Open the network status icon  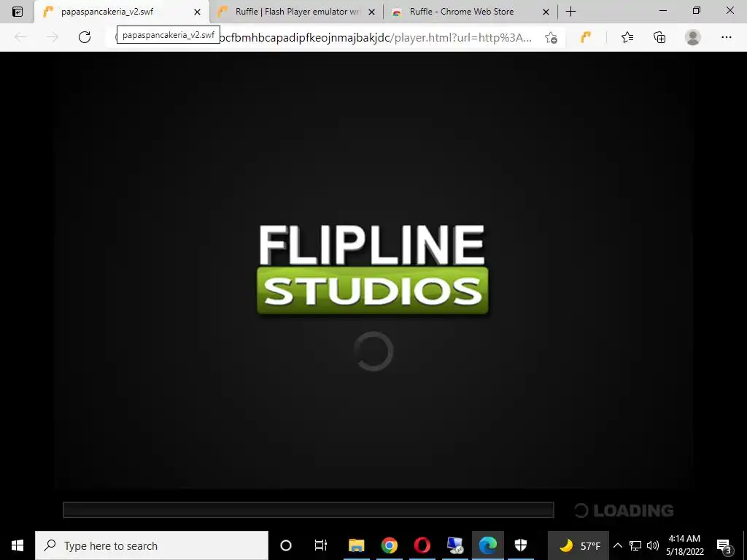635,545
